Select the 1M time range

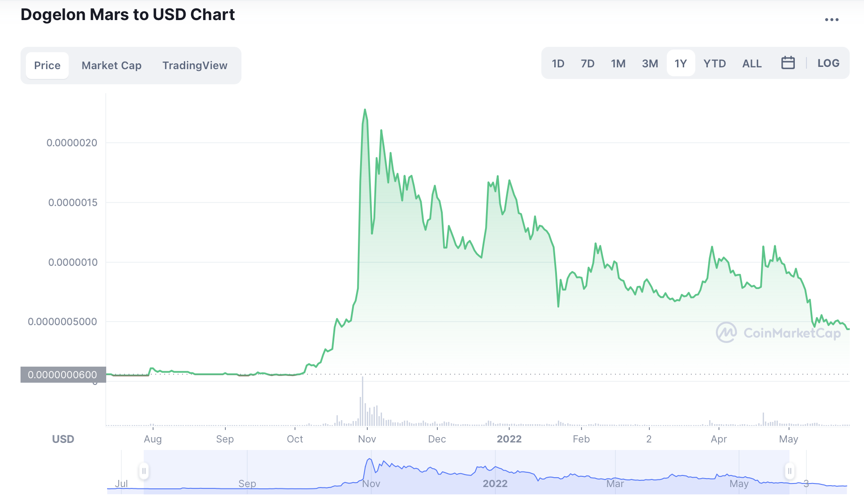618,63
